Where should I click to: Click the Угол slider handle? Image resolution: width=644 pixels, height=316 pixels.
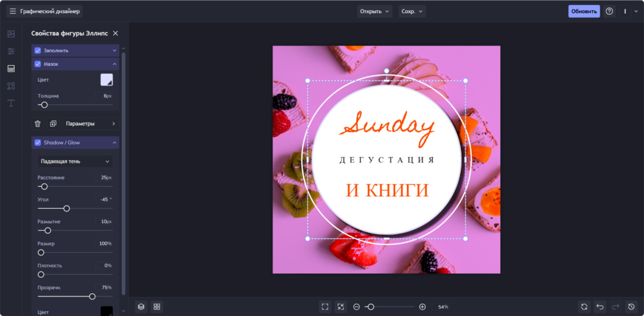[67, 208]
